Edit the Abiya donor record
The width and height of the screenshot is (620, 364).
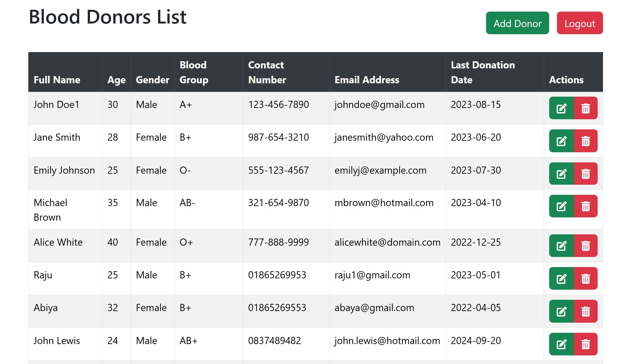coord(561,311)
